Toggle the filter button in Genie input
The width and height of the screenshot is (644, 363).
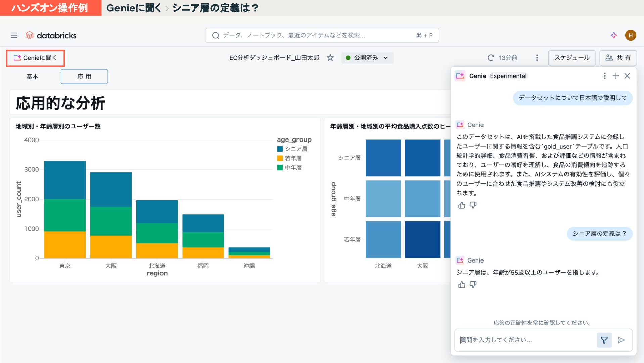coord(604,340)
